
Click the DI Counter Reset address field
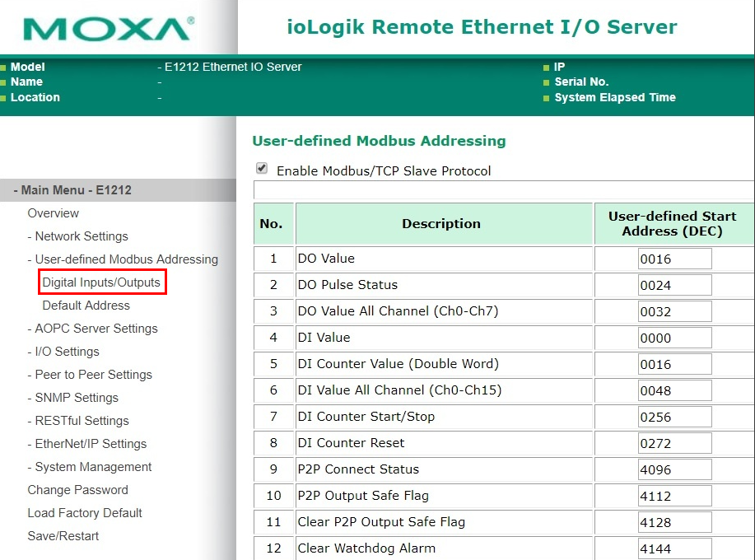click(674, 444)
